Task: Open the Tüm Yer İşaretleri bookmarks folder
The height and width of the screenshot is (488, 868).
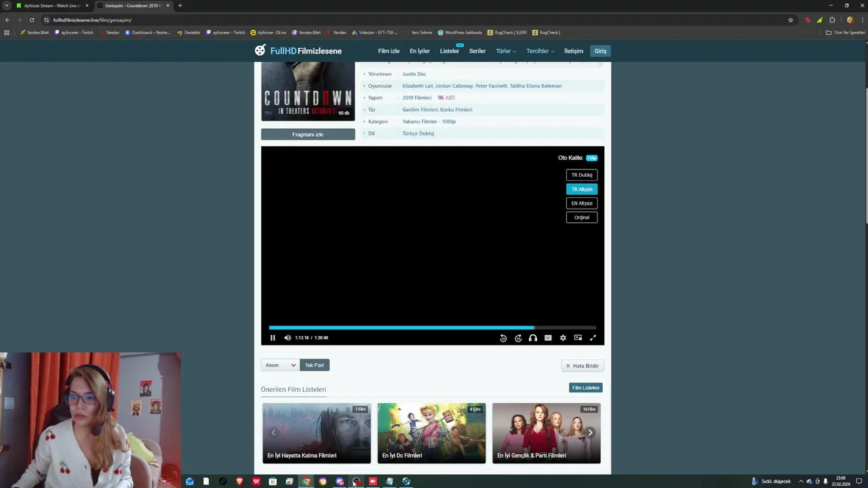Action: click(846, 33)
